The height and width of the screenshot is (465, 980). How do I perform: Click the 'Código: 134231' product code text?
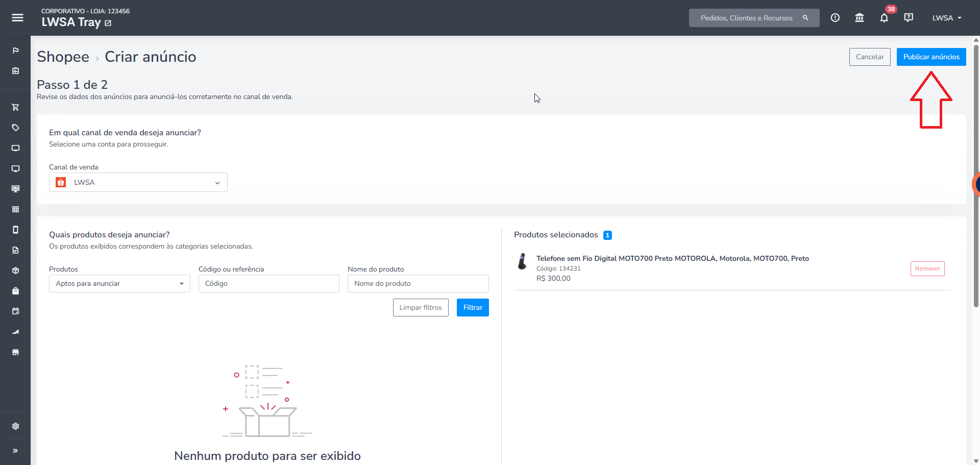tap(558, 268)
